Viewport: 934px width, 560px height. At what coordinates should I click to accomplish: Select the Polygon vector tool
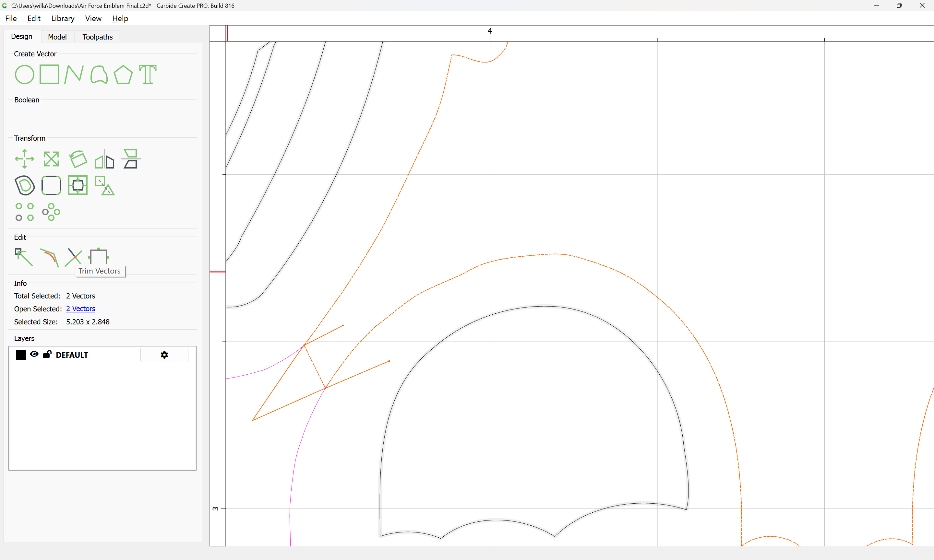coord(123,74)
